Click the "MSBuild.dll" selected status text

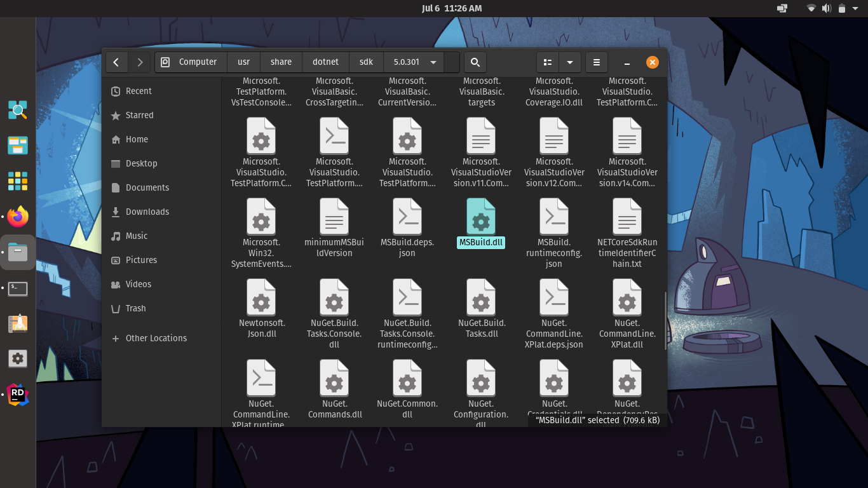click(x=598, y=420)
